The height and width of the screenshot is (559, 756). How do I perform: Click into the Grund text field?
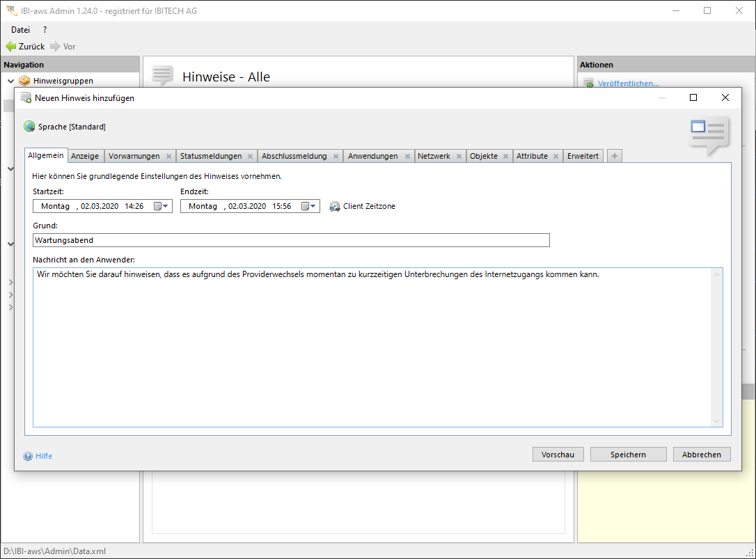(x=291, y=240)
